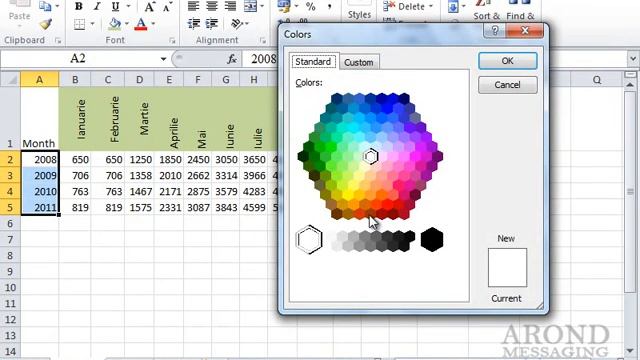Click the Copy icon in Clipboard group

click(x=45, y=6)
